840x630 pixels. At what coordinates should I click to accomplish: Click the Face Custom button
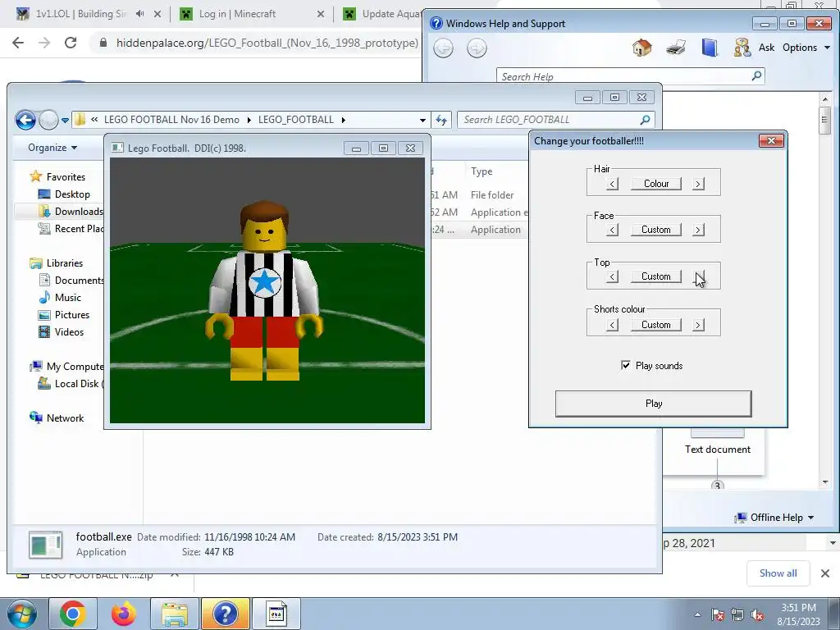tap(655, 230)
